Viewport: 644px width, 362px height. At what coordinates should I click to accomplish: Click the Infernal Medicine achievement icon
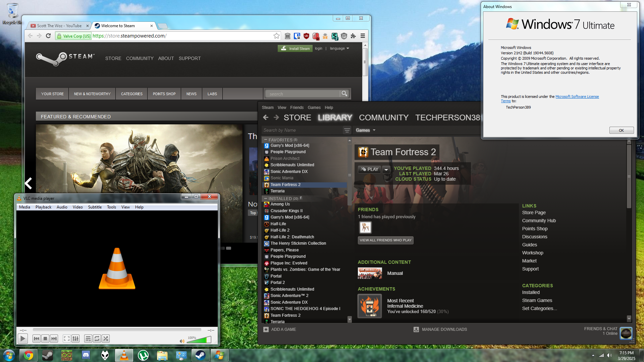370,306
